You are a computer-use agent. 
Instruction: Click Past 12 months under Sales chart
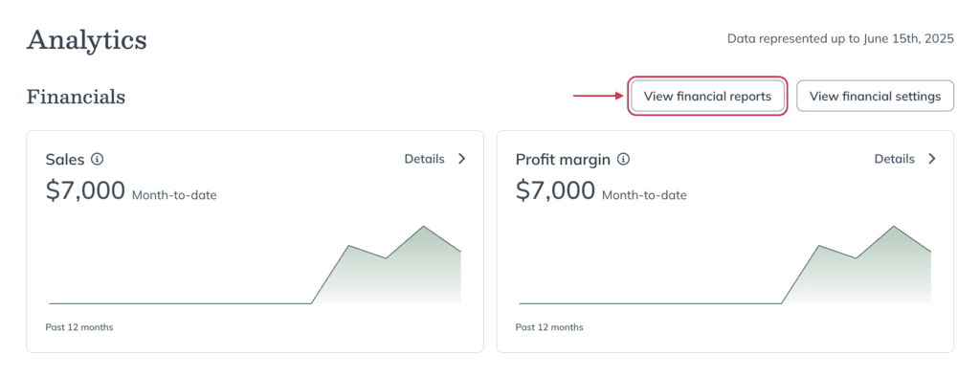tap(79, 327)
